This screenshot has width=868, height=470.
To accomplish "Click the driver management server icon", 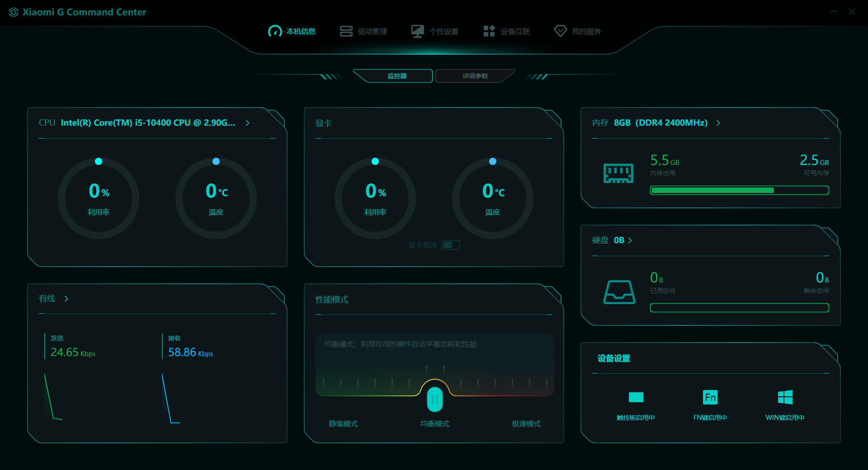I will click(x=346, y=31).
